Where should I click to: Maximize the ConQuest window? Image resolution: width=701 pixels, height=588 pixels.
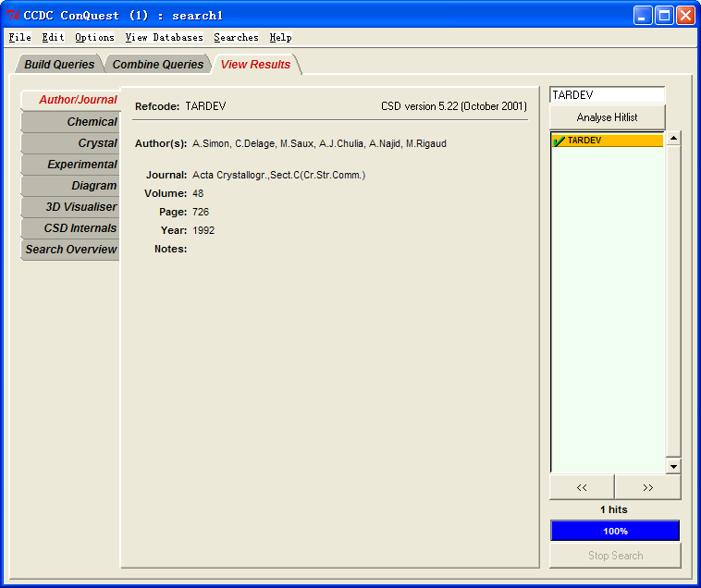(664, 16)
